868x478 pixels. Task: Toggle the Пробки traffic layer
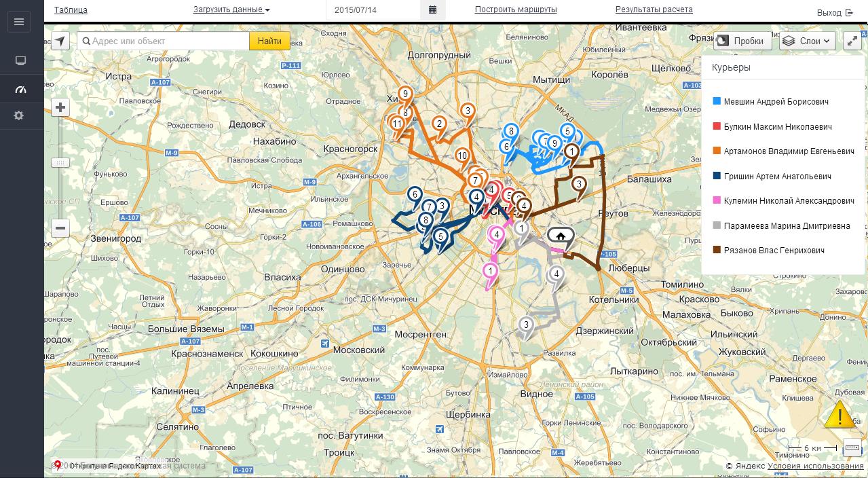[742, 41]
